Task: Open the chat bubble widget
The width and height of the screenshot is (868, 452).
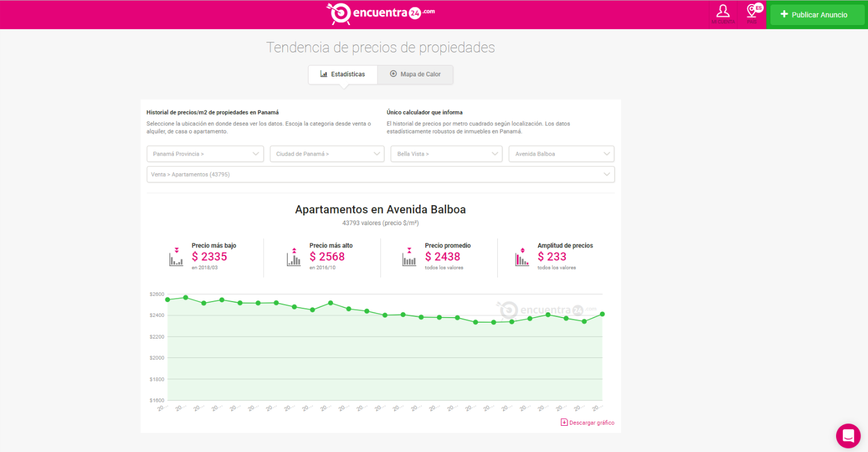Action: coord(848,436)
